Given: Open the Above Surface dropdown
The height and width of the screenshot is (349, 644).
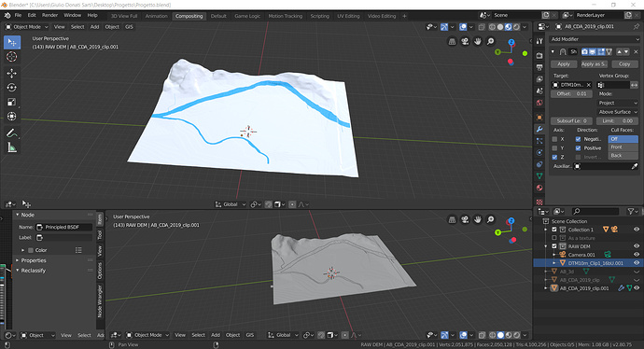Looking at the screenshot, I should tap(617, 112).
